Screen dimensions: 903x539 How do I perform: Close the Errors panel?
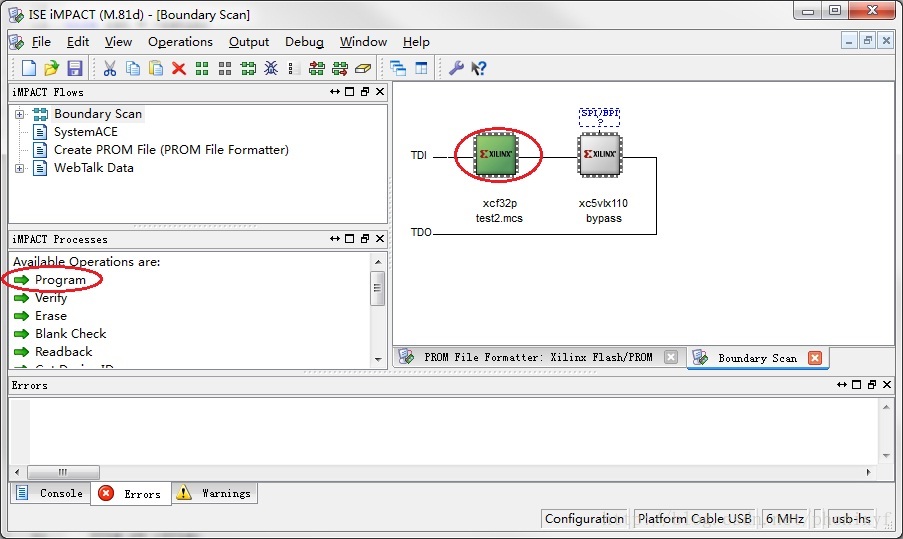[x=887, y=384]
